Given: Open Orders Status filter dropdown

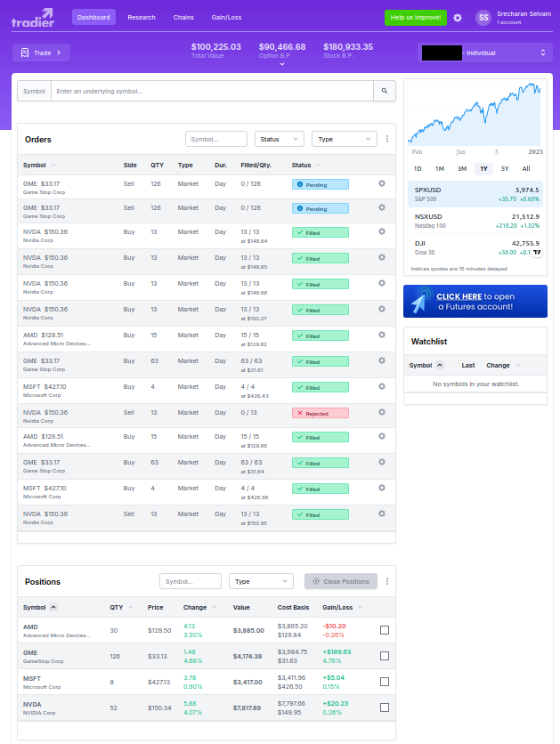Looking at the screenshot, I should [x=280, y=139].
